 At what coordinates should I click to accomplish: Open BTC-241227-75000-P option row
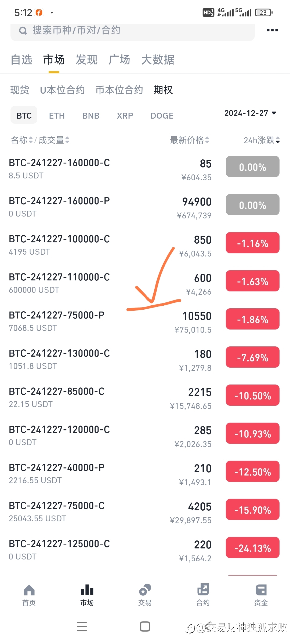[145, 322]
